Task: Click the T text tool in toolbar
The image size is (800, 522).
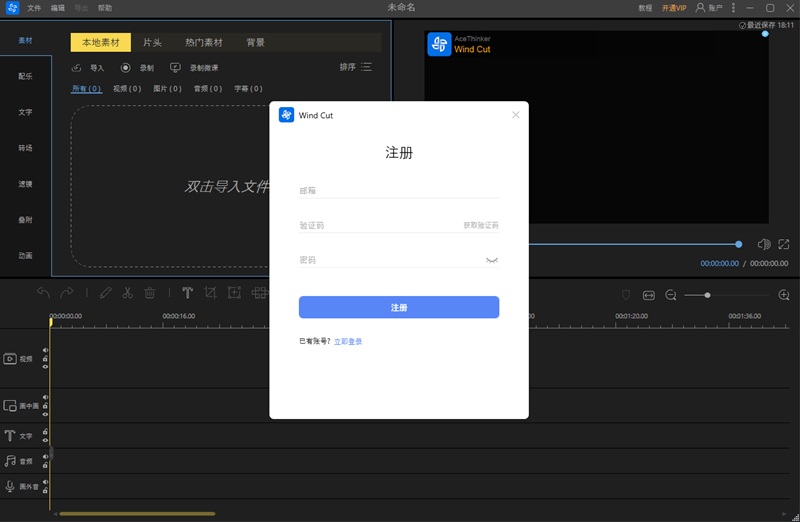Action: 187,293
